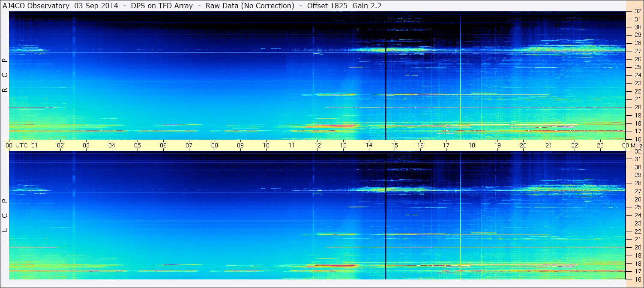
Task: Select 20 MHz label on RCP frequency scale
Action: click(x=637, y=107)
